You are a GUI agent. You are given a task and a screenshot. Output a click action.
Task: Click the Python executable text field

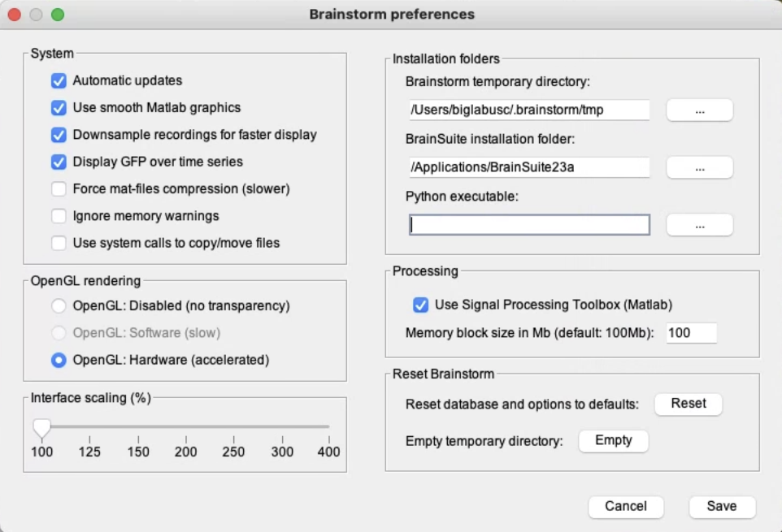click(x=529, y=225)
